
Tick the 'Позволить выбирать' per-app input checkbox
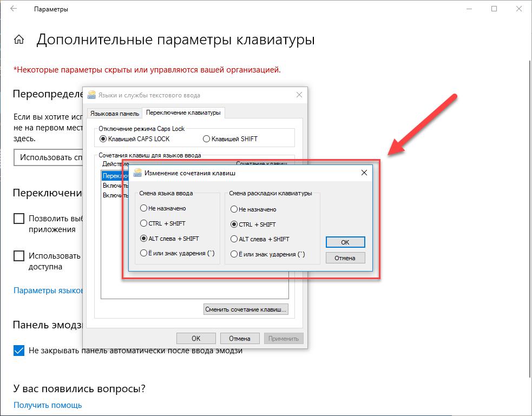pyautogui.click(x=19, y=219)
